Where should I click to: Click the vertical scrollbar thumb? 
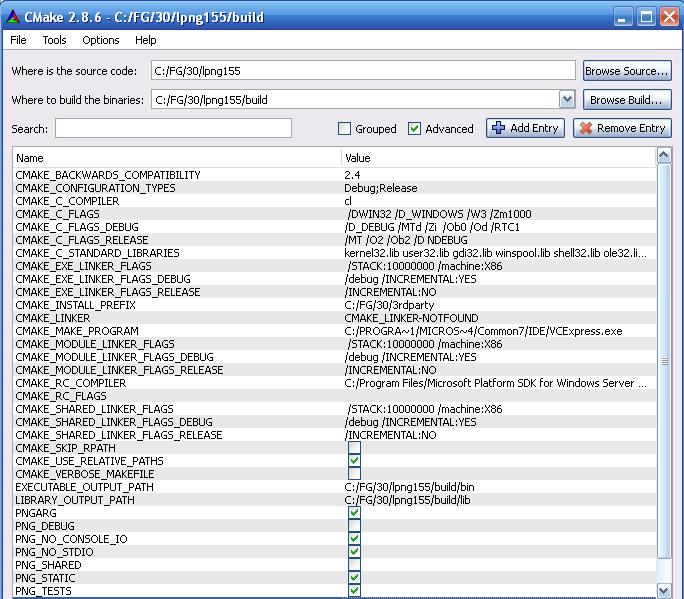click(664, 360)
